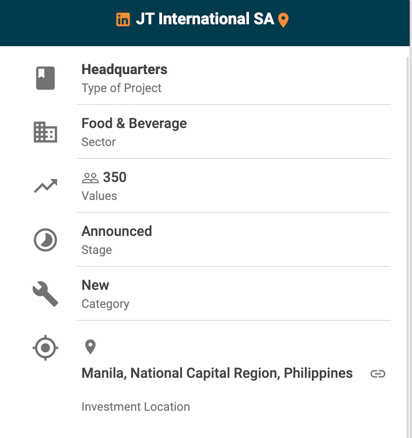Image resolution: width=412 pixels, height=438 pixels.
Task: Click the gray location pin above Manila
Action: [x=90, y=347]
